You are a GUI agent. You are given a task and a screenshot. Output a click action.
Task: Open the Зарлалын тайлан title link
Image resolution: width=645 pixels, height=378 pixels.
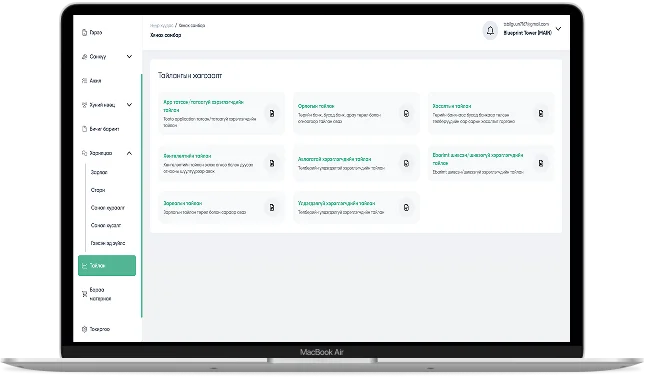[183, 203]
